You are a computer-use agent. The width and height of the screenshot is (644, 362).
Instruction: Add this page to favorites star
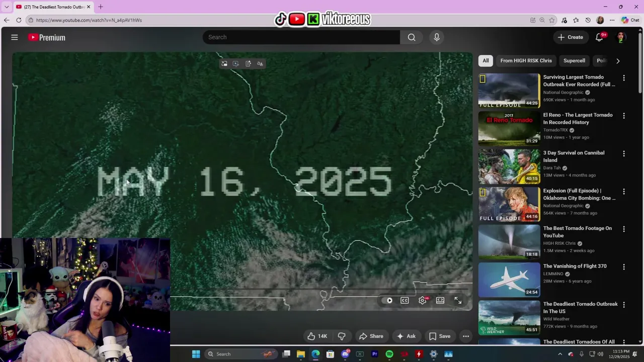pyautogui.click(x=552, y=20)
